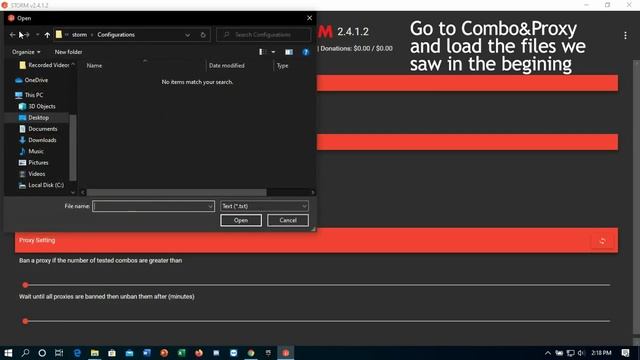Launch Edge browser from taskbar
Image resolution: width=640 pixels, height=360 pixels.
tap(77, 353)
